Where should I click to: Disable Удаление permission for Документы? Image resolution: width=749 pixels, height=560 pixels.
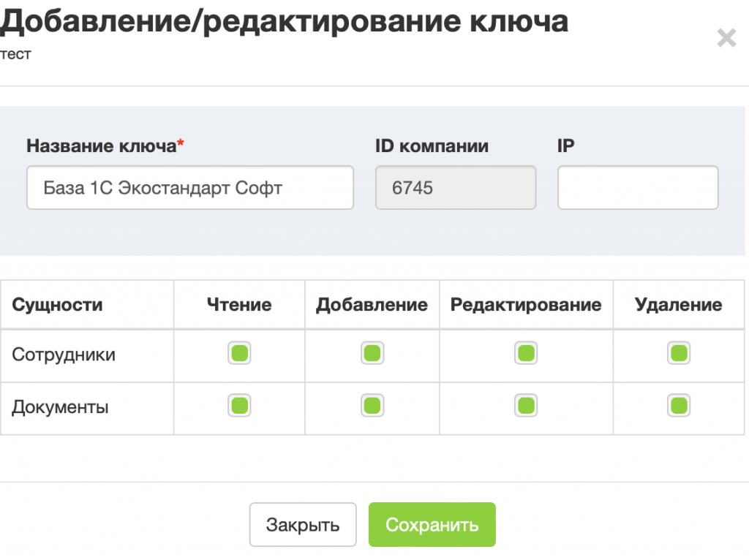pyautogui.click(x=679, y=406)
